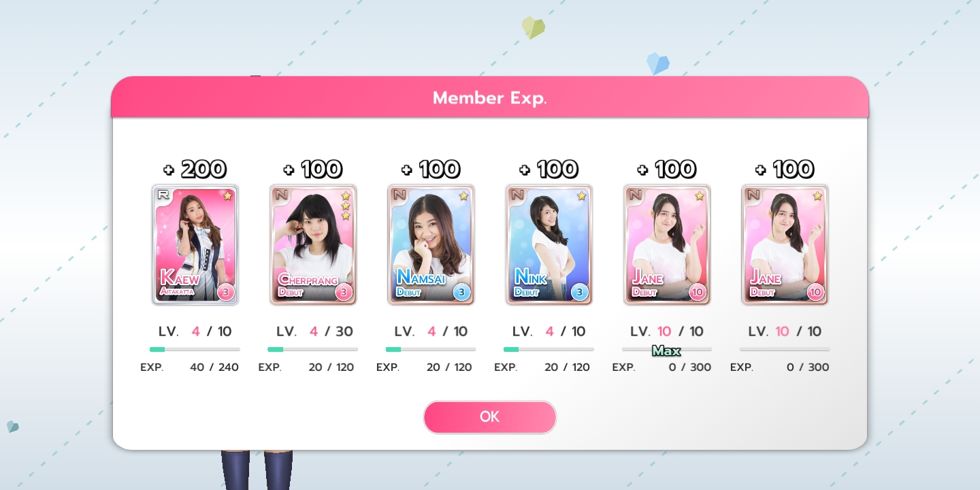Click Kaew's exp progress bar
980x490 pixels.
click(x=195, y=349)
